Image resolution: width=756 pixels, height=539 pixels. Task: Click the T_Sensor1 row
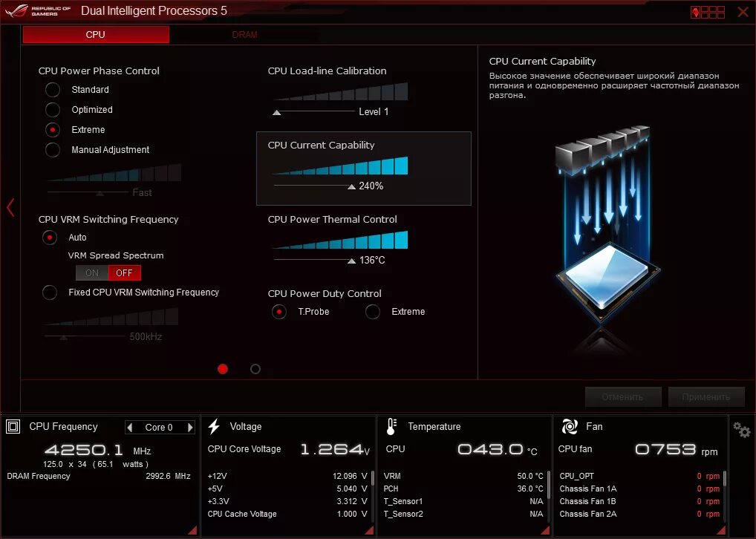pyautogui.click(x=463, y=501)
